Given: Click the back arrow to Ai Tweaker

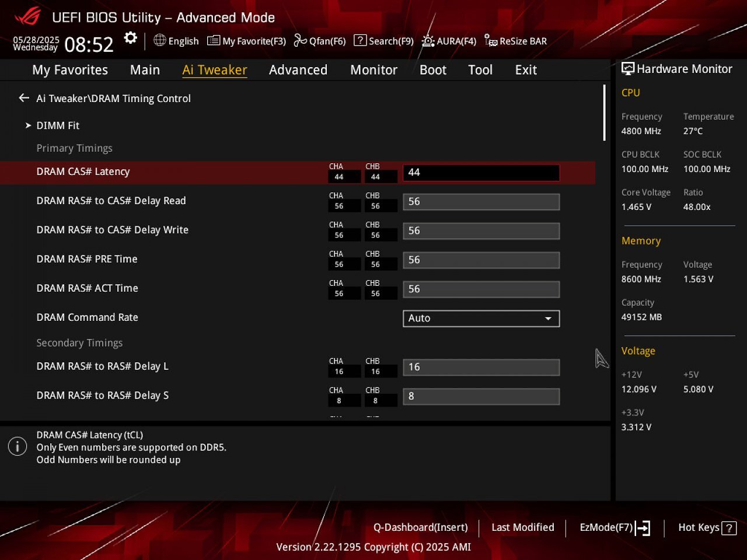Looking at the screenshot, I should click(x=24, y=98).
